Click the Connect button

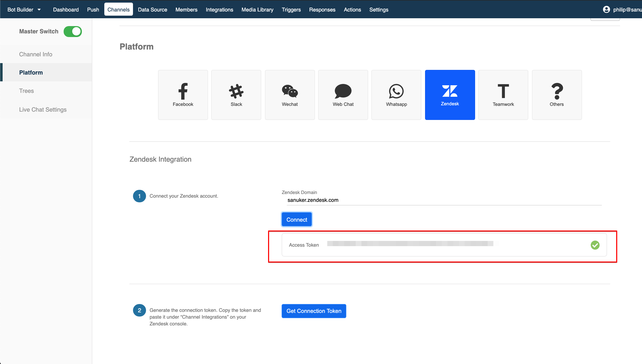(297, 220)
